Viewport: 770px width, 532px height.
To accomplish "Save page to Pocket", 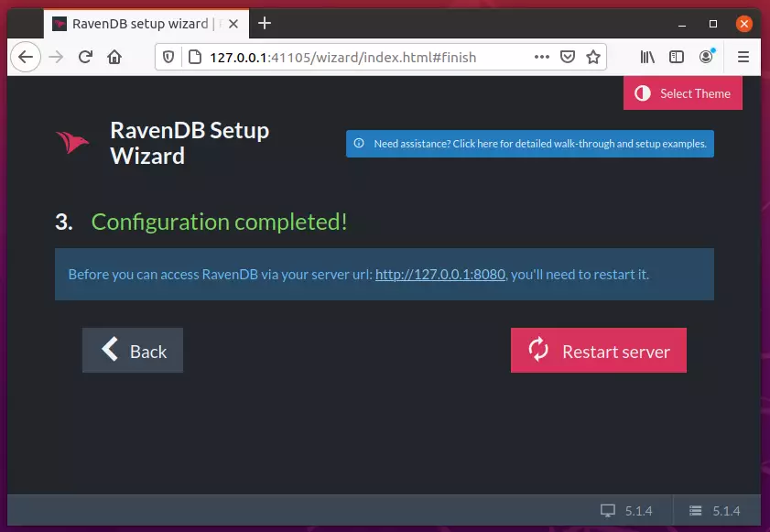I will coord(567,57).
